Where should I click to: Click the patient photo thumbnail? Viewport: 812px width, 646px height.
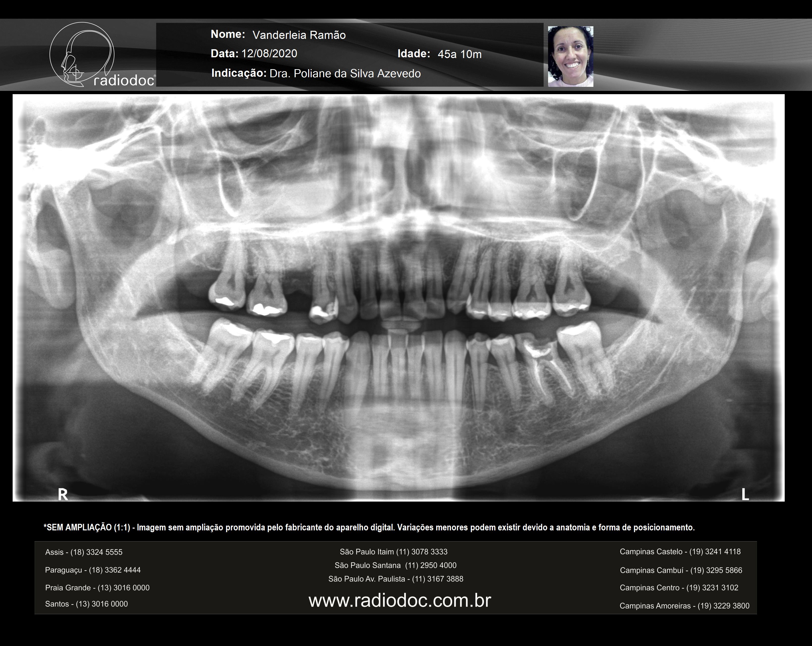tap(570, 57)
